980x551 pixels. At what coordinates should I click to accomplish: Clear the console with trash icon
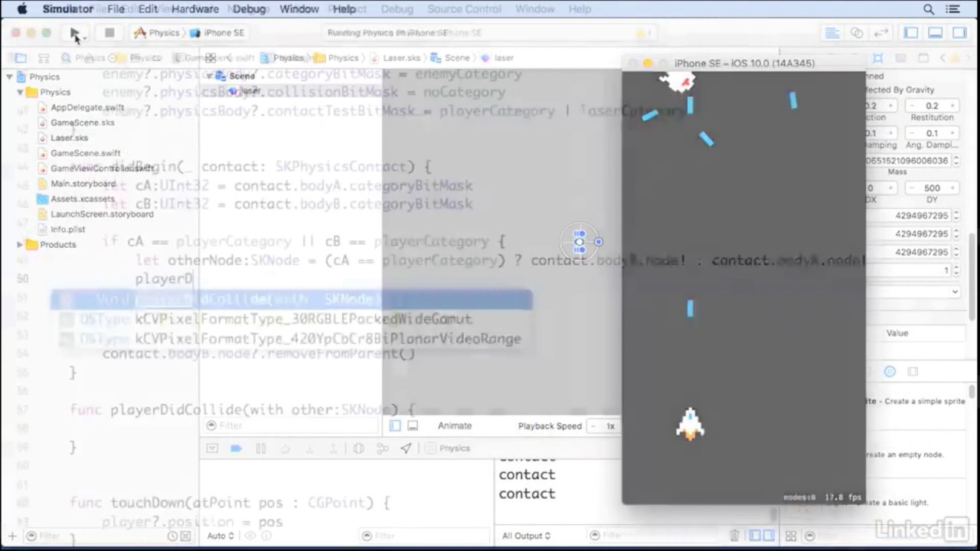734,536
